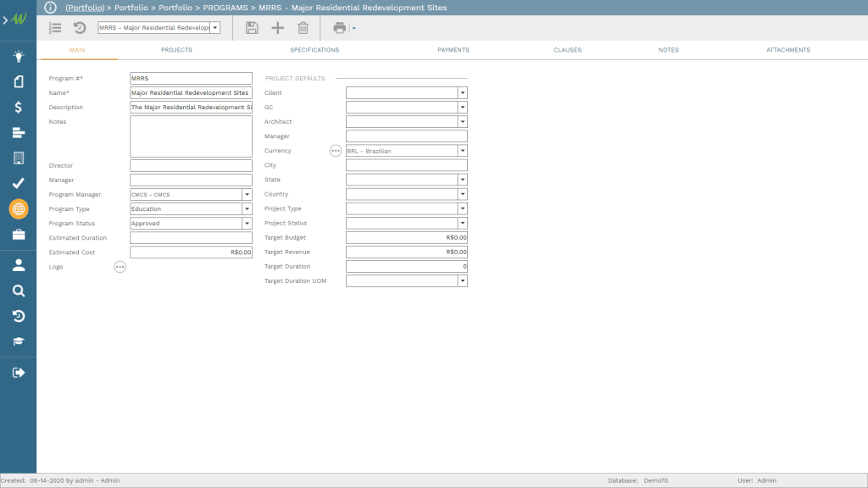Open search from the sidebar magnifier

[19, 291]
